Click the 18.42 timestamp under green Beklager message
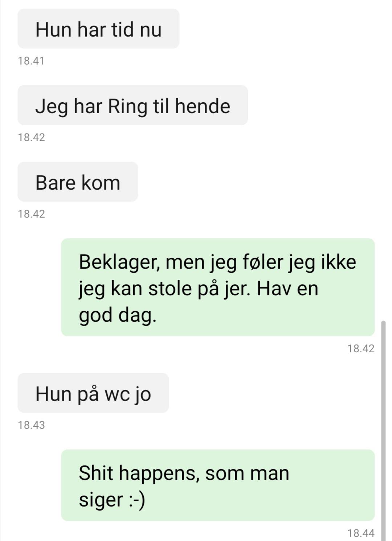 click(x=361, y=348)
